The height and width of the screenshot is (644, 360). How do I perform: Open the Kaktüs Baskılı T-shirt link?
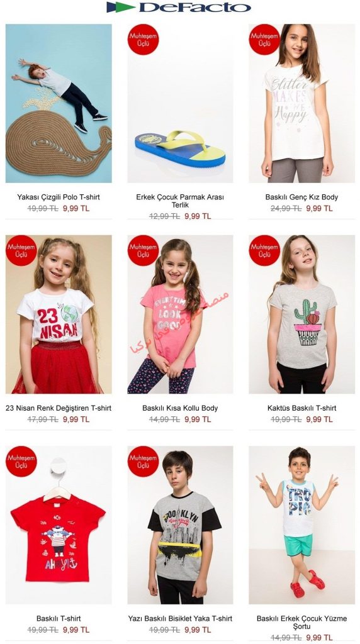pos(301,408)
